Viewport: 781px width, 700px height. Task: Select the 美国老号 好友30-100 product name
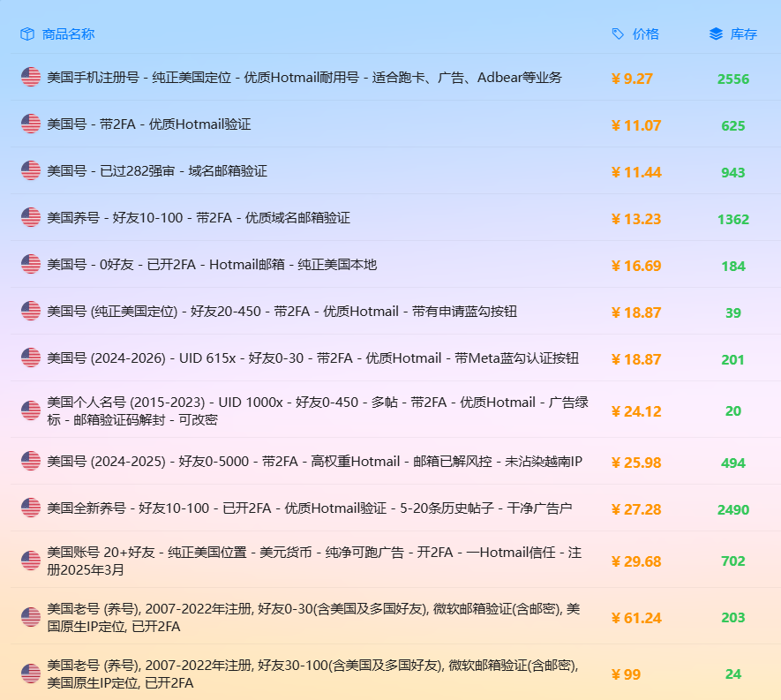tap(312, 674)
